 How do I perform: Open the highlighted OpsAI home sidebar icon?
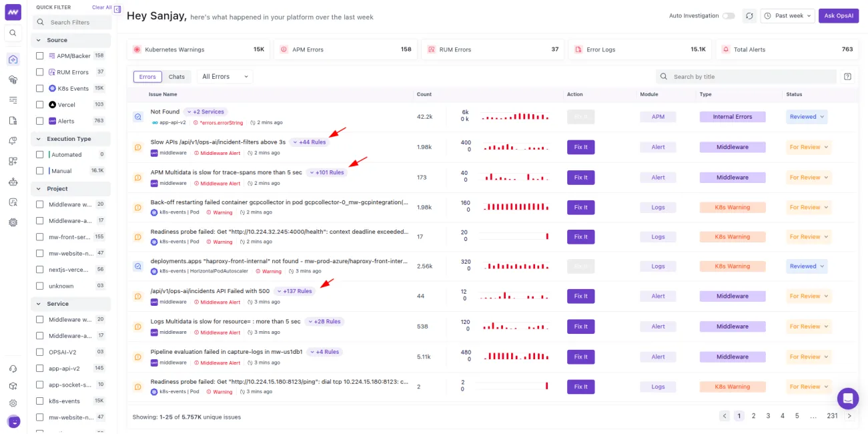click(13, 59)
